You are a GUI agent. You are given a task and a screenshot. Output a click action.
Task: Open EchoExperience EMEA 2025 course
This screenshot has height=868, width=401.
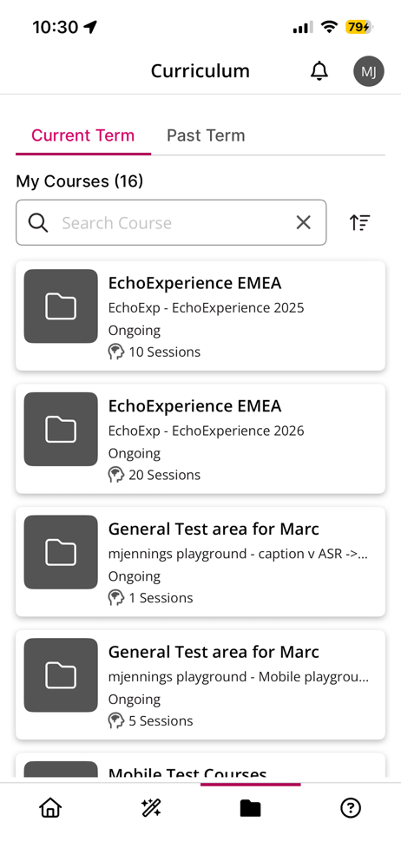[x=200, y=316]
